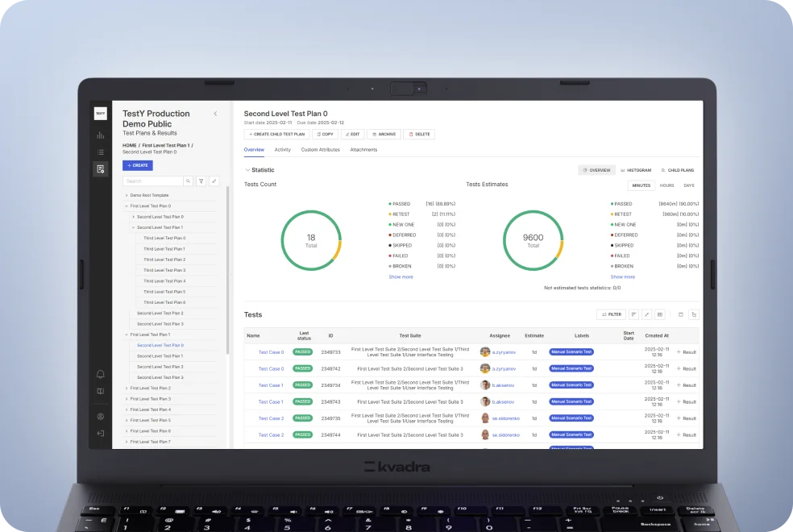Viewport: 793px width, 532px height.
Task: Open the dashboard bar chart sidebar icon
Action: 101,135
